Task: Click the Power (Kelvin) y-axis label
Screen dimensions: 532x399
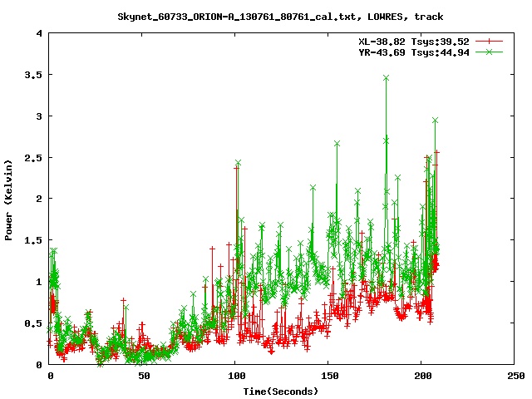Action: [8, 200]
